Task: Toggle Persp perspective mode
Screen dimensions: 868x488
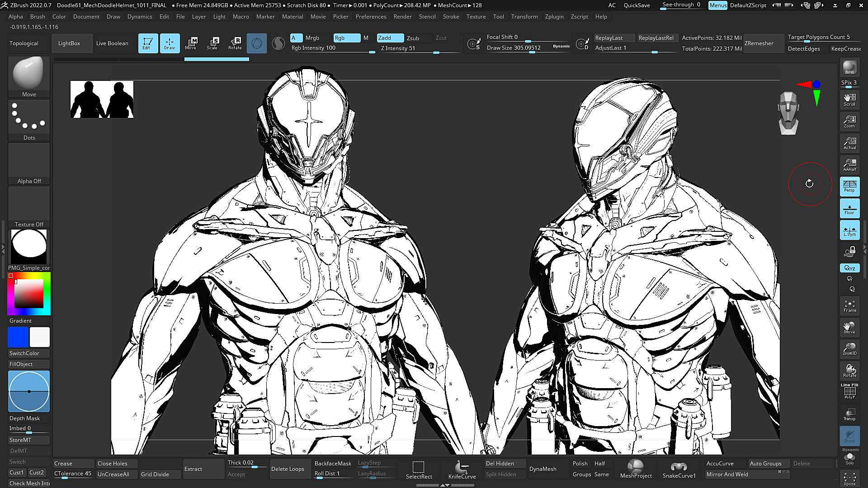Action: 849,186
